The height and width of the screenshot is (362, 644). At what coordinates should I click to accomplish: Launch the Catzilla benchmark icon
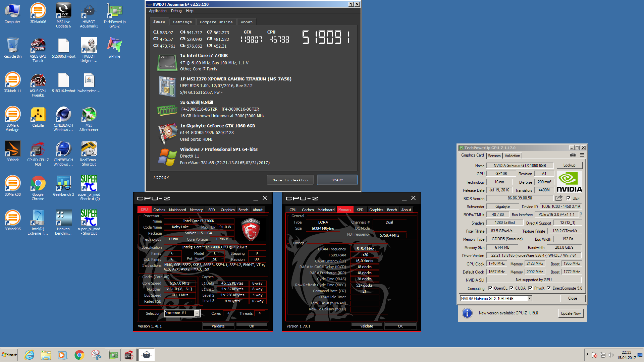click(38, 117)
